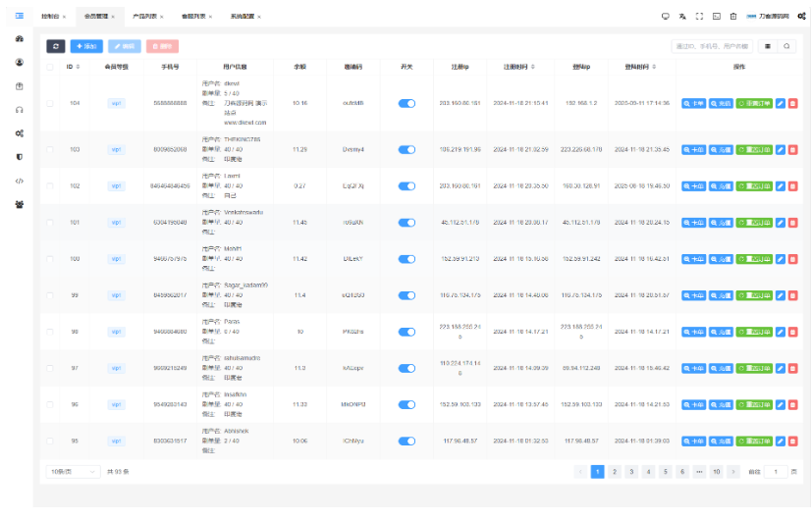Open the 10条/页 page size dropdown
Image resolution: width=812 pixels, height=521 pixels.
(x=73, y=472)
